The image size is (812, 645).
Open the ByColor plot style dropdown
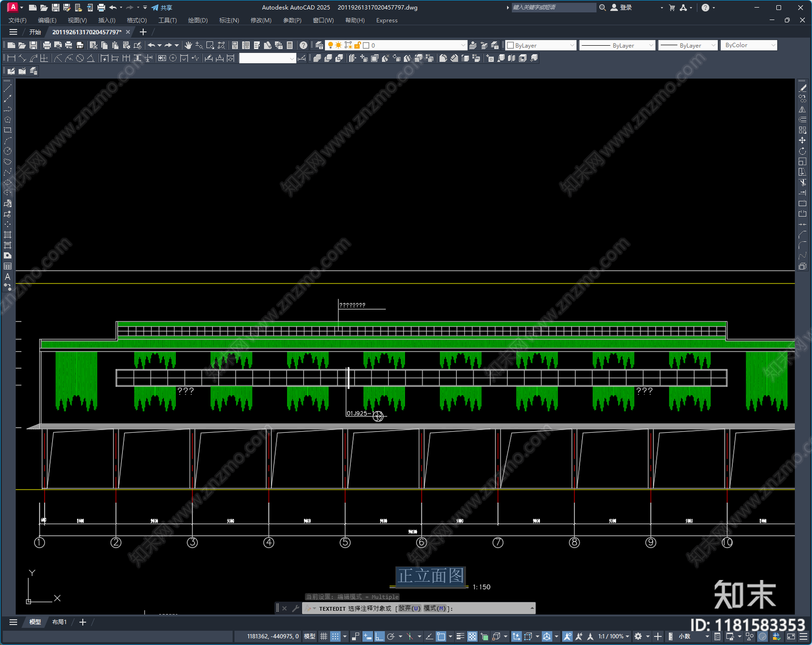click(x=749, y=45)
